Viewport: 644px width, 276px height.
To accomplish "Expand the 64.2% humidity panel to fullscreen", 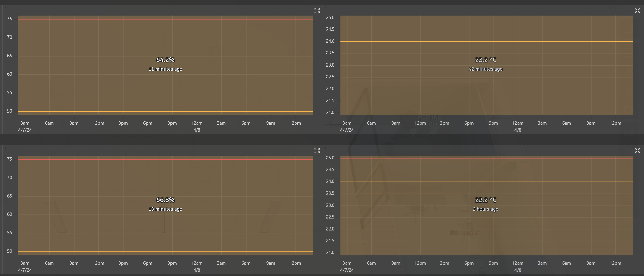I will 317,10.
